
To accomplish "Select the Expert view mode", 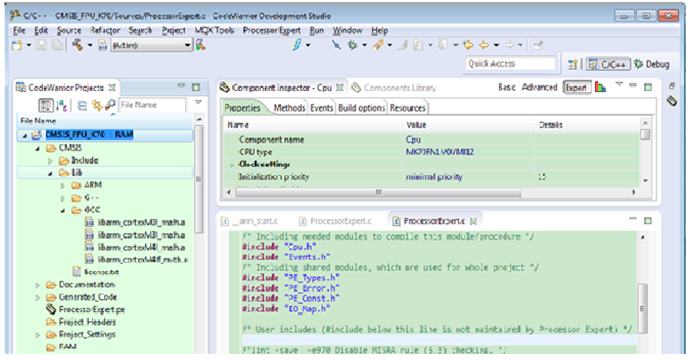I will pyautogui.click(x=576, y=87).
